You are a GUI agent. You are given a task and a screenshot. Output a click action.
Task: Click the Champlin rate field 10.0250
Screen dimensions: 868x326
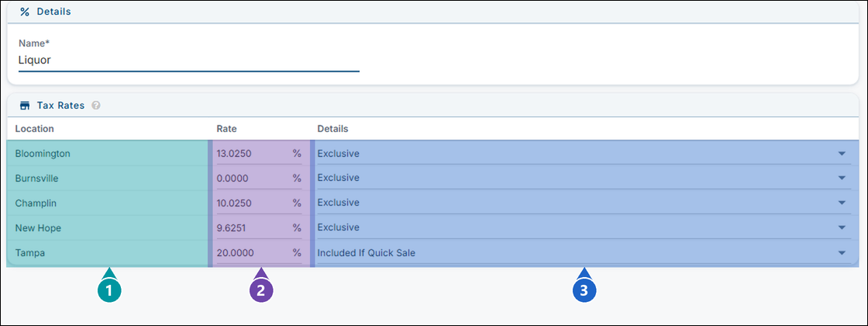259,203
